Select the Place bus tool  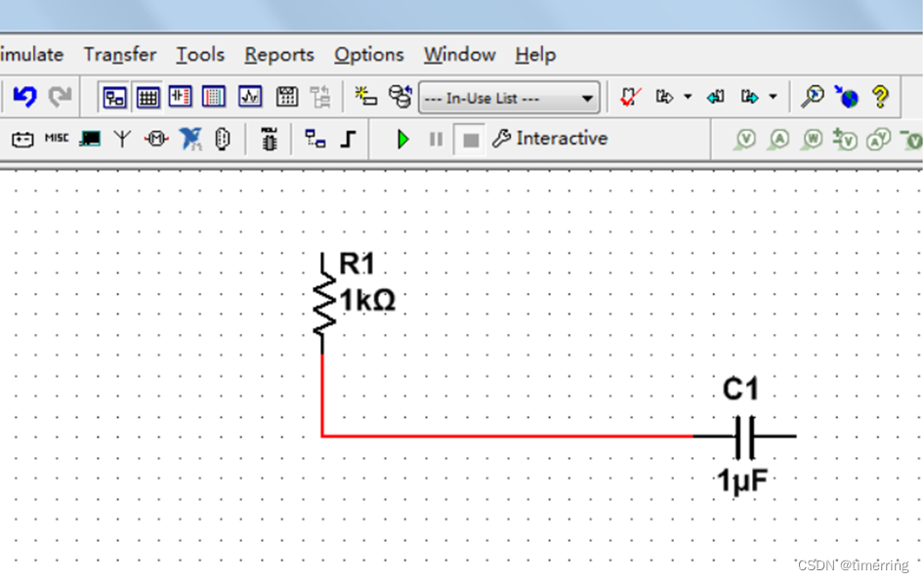pyautogui.click(x=349, y=140)
